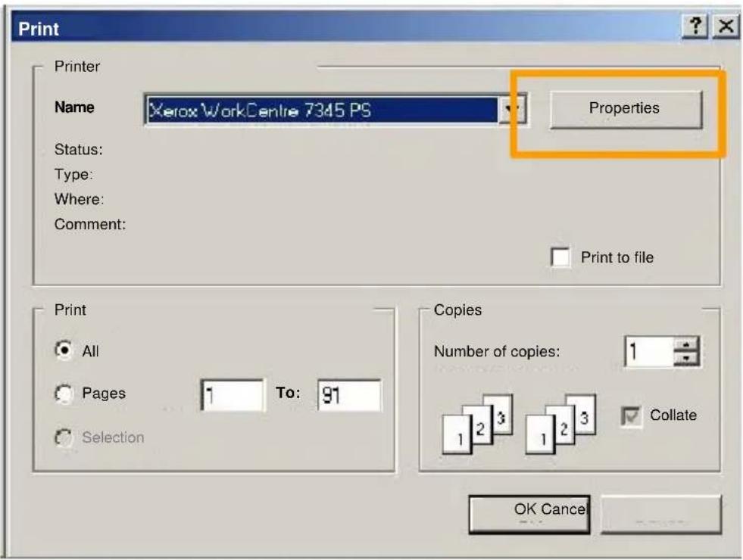
Task: Click the To: label between page fields
Action: point(288,393)
